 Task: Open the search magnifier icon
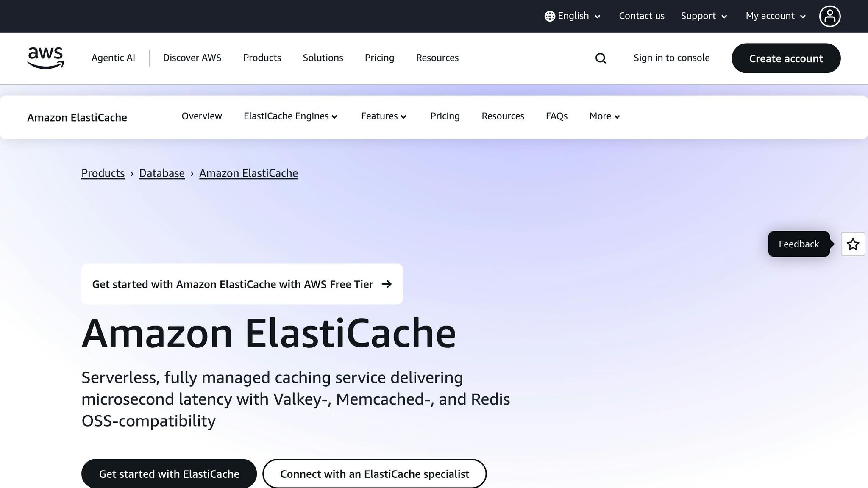[601, 58]
